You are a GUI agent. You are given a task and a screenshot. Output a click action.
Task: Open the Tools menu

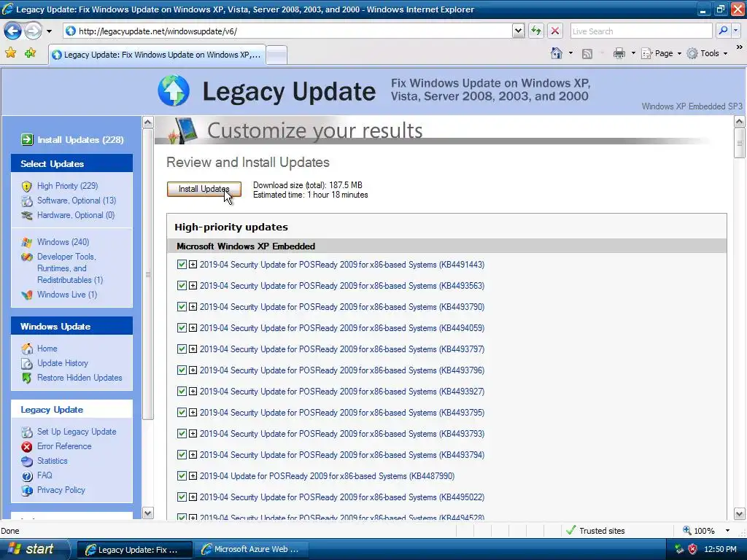(708, 53)
